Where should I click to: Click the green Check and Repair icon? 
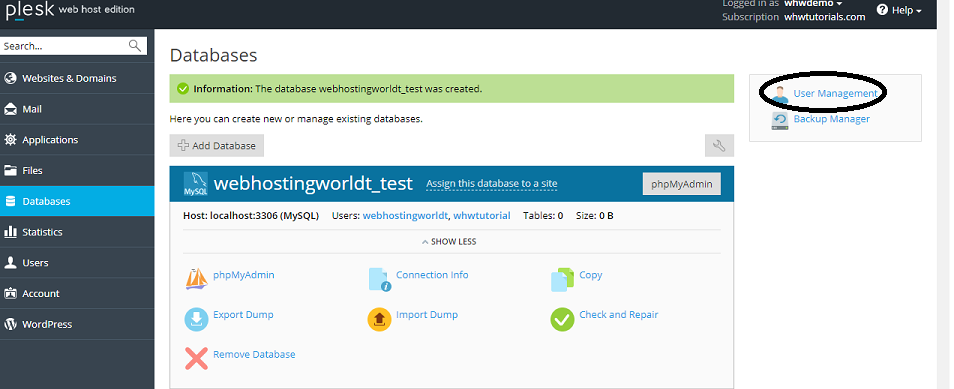pos(562,319)
